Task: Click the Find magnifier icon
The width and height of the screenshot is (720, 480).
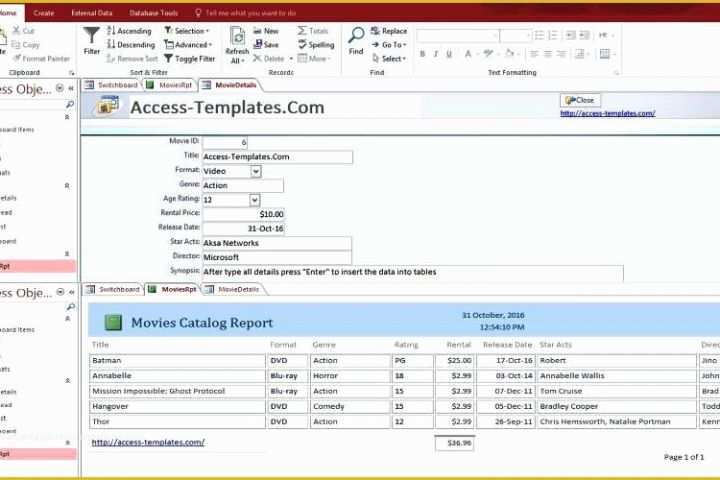Action: coord(356,35)
